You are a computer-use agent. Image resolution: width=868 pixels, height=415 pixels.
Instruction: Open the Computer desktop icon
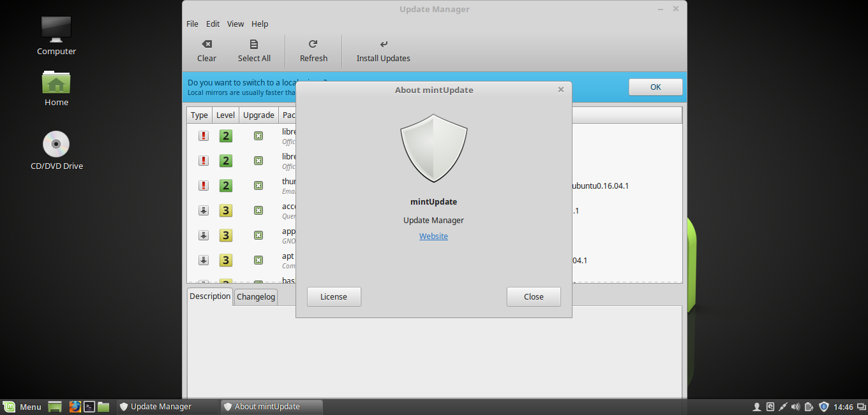56,36
